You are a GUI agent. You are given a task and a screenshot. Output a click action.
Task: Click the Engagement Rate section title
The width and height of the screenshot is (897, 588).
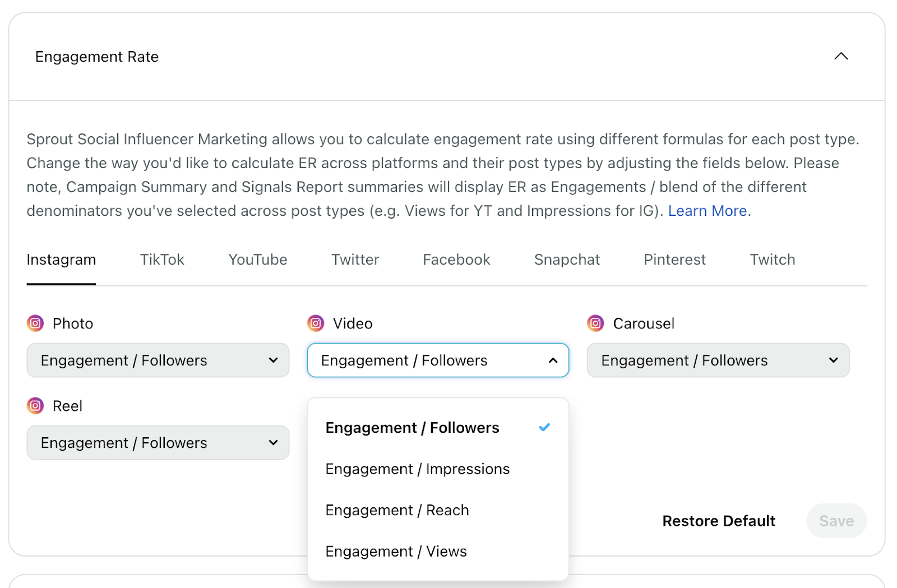click(97, 57)
